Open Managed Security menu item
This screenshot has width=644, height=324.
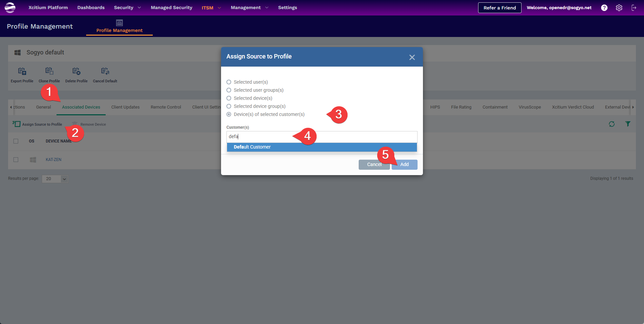tap(172, 7)
